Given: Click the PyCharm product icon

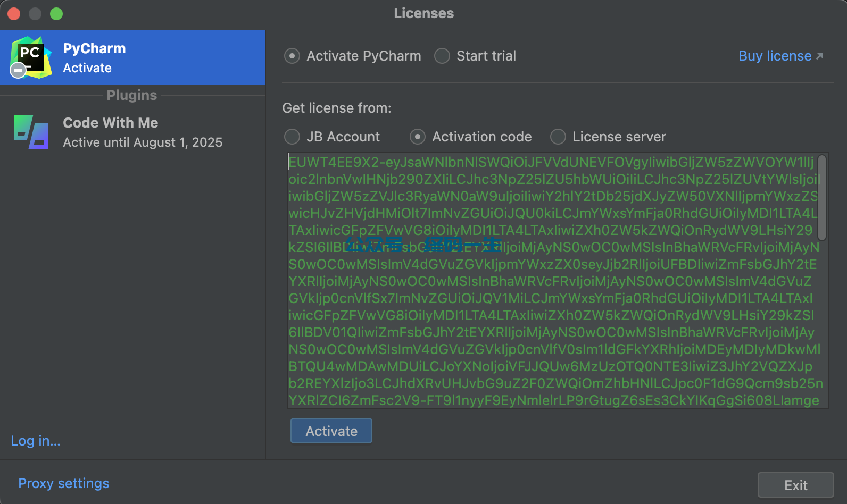Looking at the screenshot, I should 31,57.
